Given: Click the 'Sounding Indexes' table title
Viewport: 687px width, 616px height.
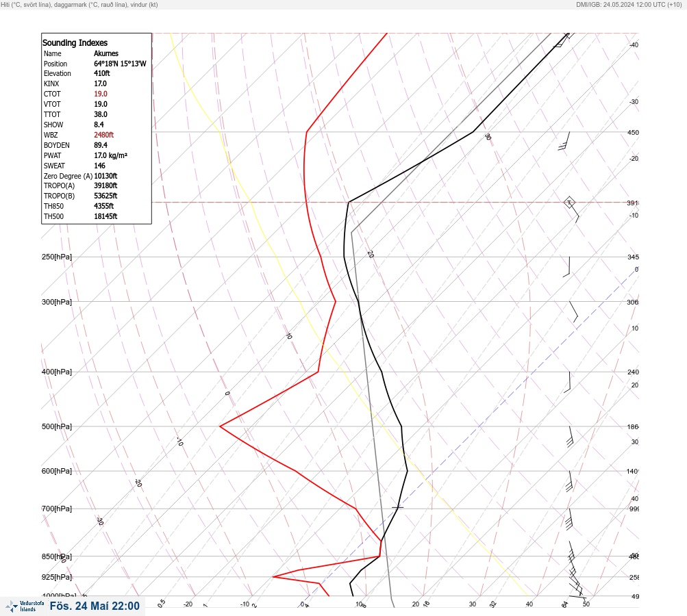Looking at the screenshot, I should (x=75, y=42).
